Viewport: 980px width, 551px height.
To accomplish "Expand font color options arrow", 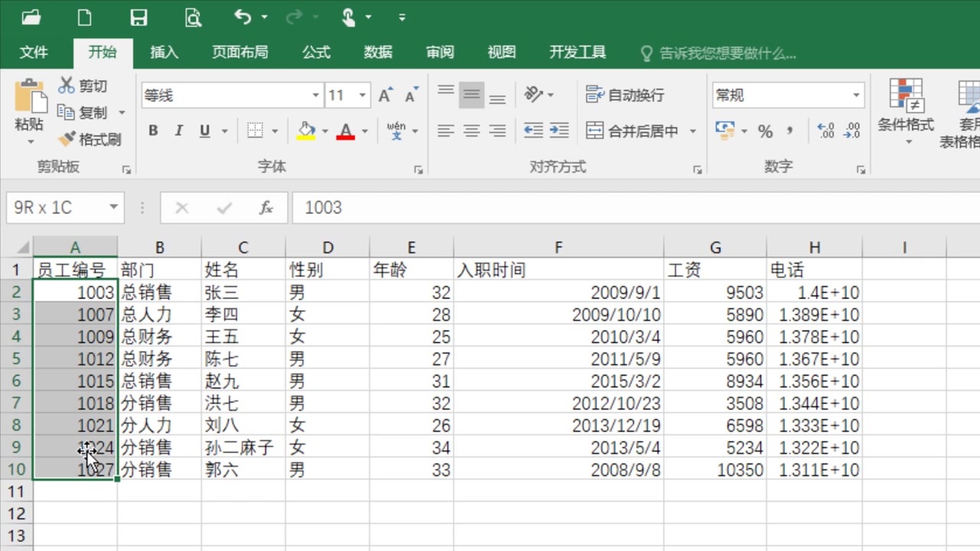I will click(364, 132).
